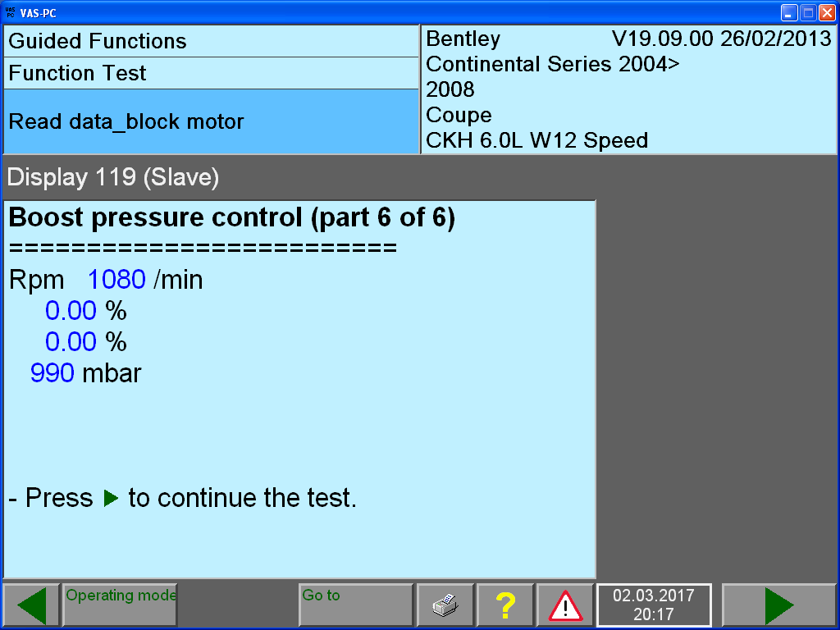
Task: Open the Go to menu
Action: click(x=355, y=605)
